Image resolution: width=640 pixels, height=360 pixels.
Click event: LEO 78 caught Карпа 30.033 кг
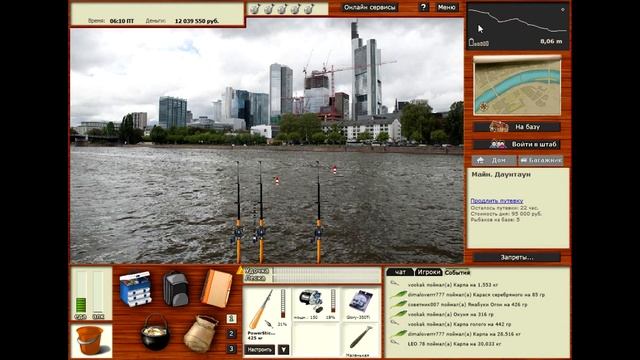pyautogui.click(x=454, y=344)
